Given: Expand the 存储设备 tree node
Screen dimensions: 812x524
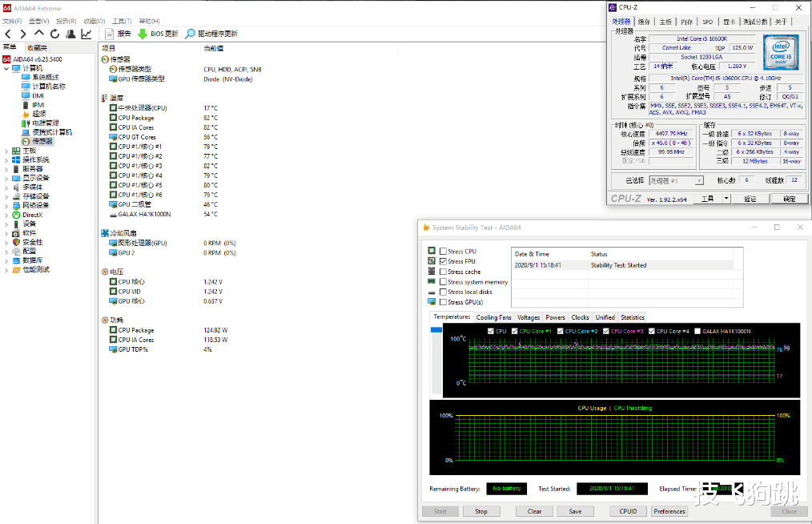Looking at the screenshot, I should click(6, 196).
